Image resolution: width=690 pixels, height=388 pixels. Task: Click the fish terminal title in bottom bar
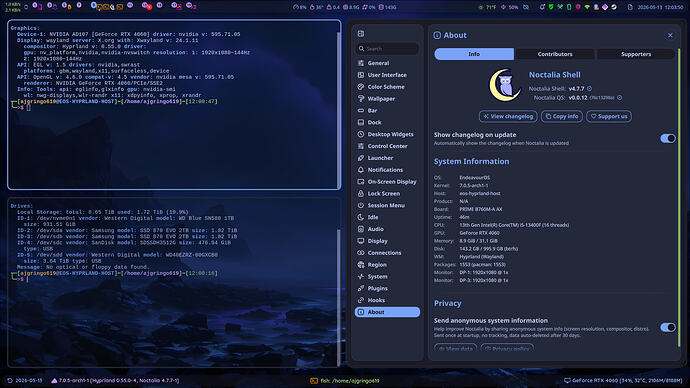345,381
